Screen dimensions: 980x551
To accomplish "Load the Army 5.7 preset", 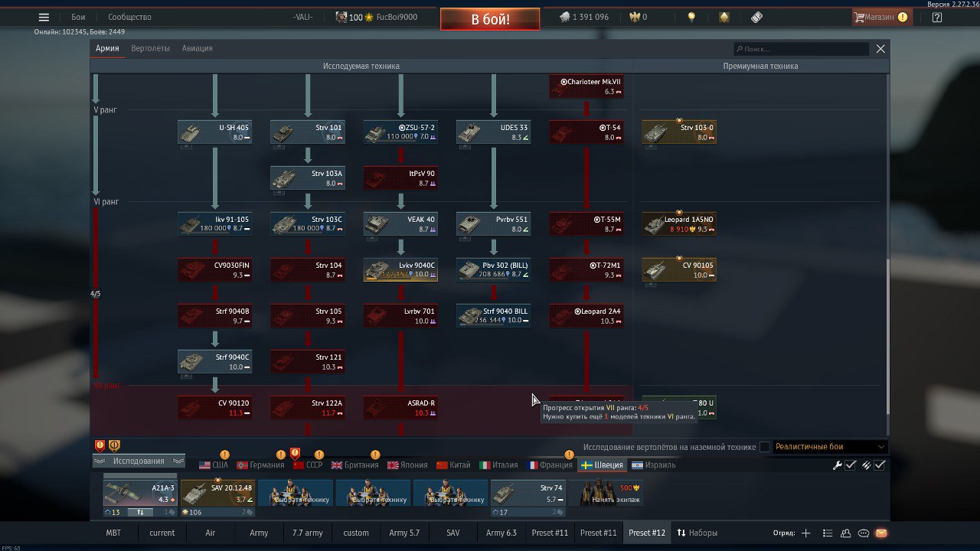I will point(404,533).
